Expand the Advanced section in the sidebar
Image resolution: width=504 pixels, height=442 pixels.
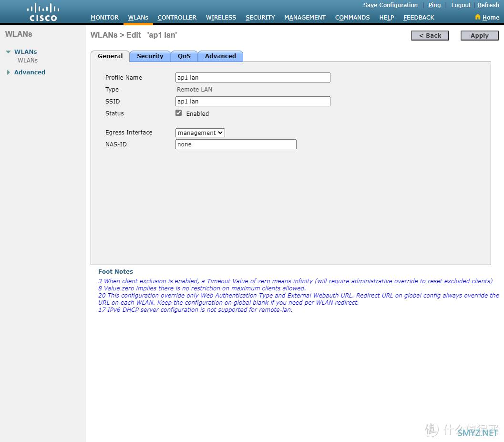coord(8,72)
